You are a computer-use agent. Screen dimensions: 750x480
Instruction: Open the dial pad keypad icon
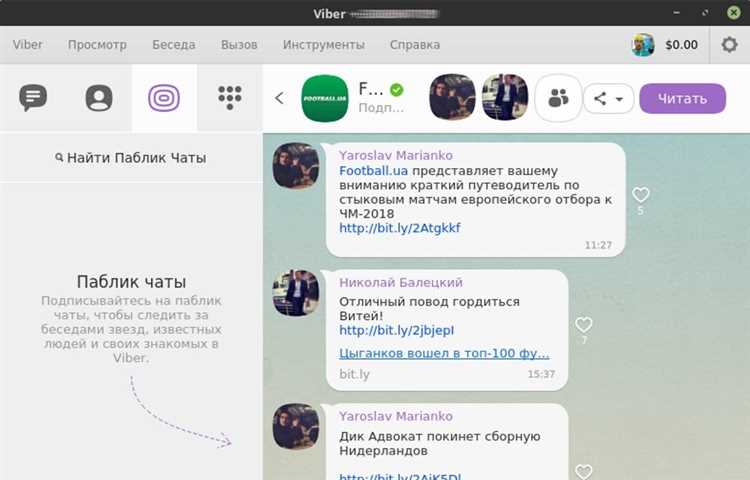[230, 98]
